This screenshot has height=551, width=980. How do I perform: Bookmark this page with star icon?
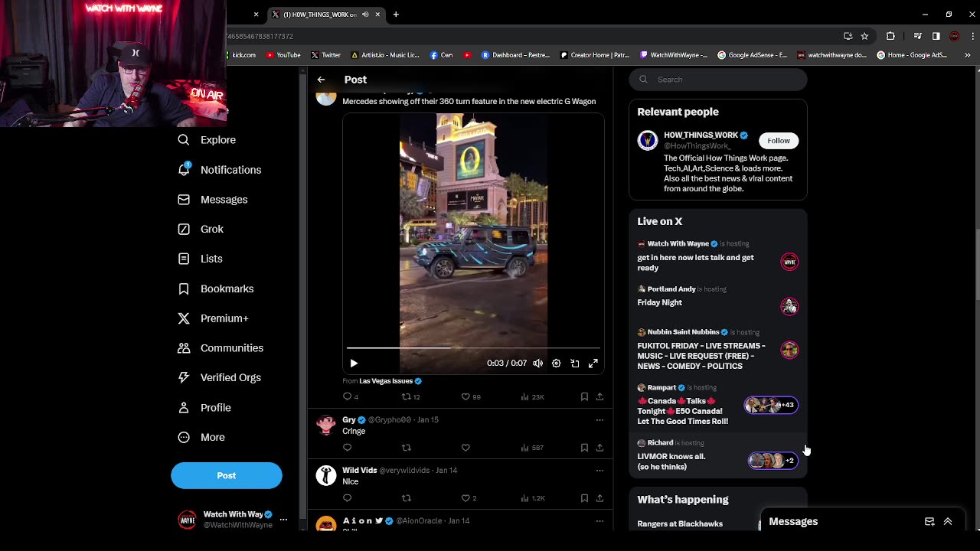[x=864, y=36]
